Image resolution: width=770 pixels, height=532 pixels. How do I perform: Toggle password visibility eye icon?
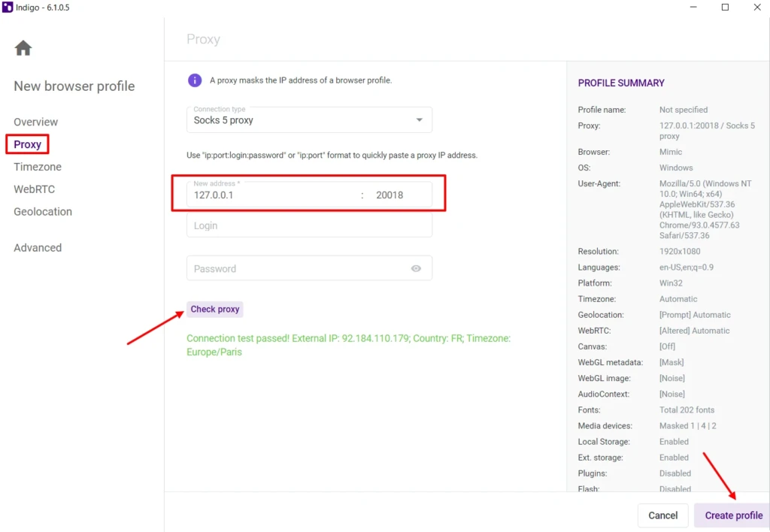tap(416, 268)
